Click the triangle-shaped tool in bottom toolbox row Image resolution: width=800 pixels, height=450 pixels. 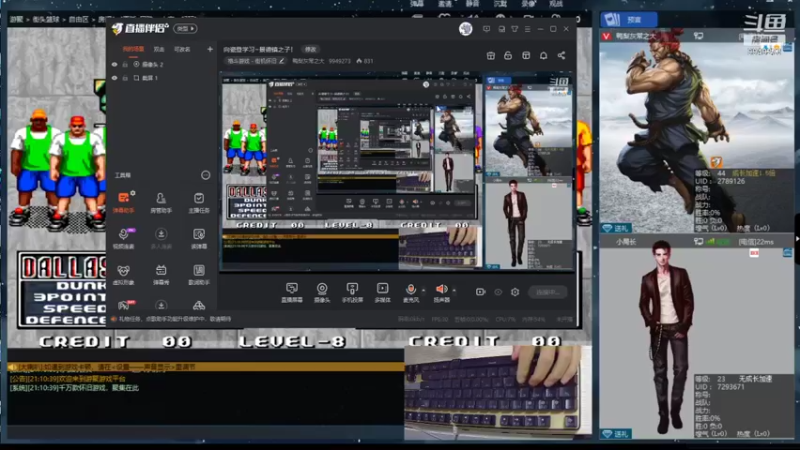[199, 305]
